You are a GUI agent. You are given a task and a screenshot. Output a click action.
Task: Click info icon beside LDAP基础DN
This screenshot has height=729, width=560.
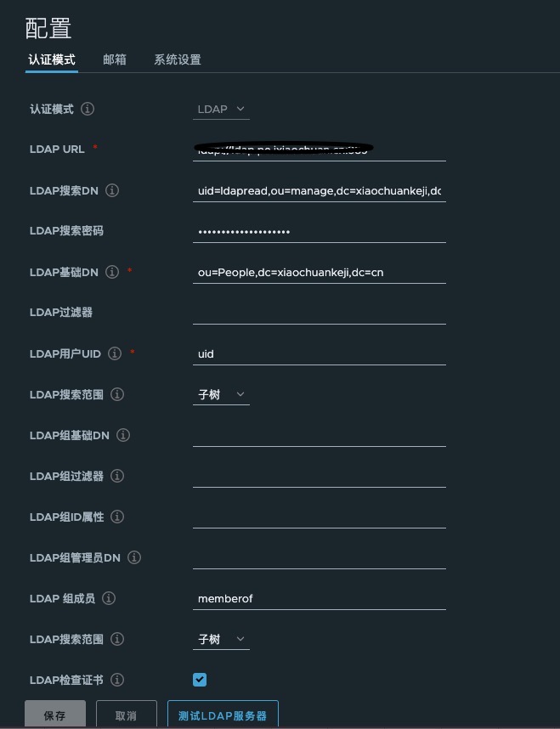point(112,272)
